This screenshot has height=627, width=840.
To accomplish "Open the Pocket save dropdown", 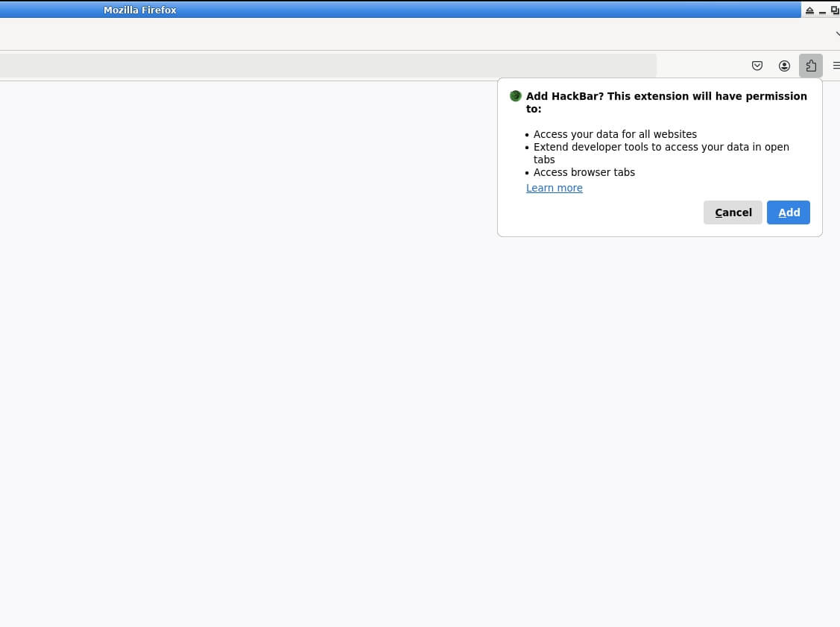I will [757, 66].
